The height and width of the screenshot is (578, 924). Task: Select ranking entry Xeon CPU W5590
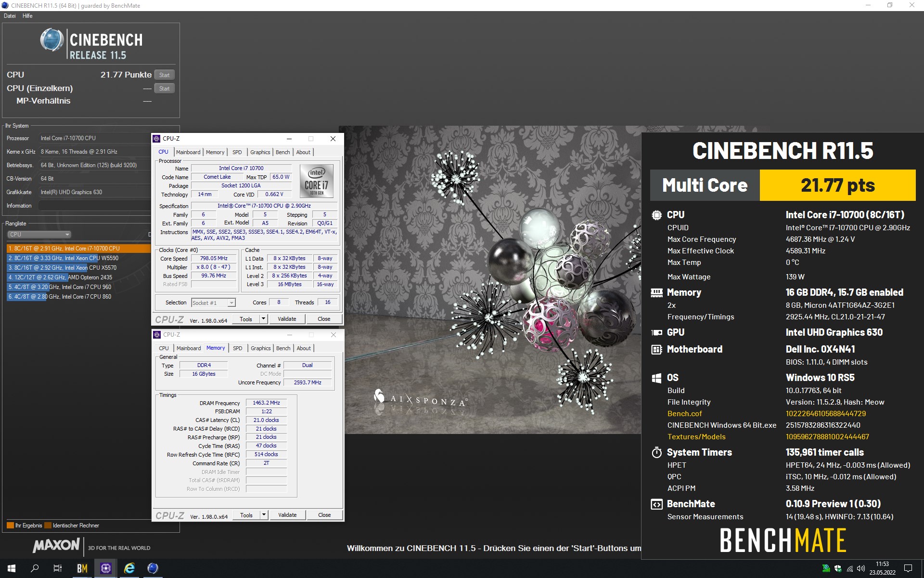point(78,258)
